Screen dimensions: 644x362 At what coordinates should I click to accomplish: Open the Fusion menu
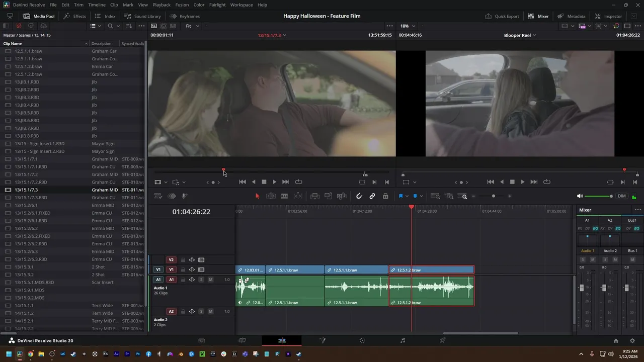(x=182, y=5)
